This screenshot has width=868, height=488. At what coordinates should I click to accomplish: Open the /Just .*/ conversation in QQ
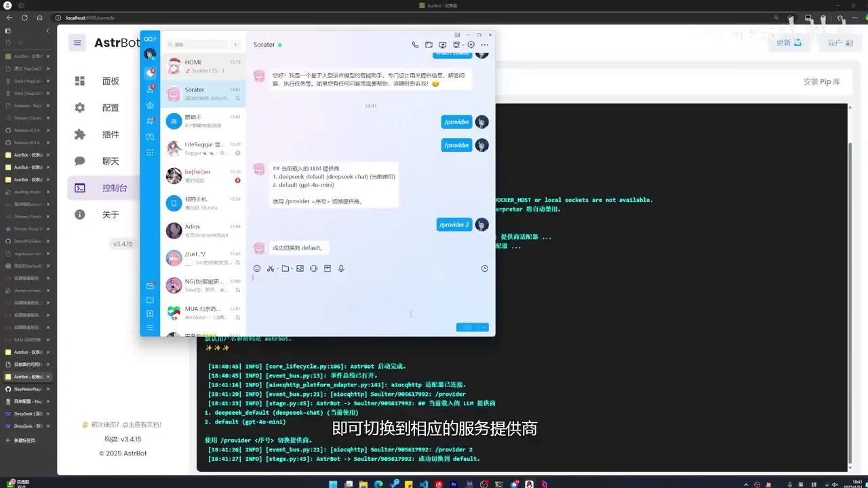(203, 258)
